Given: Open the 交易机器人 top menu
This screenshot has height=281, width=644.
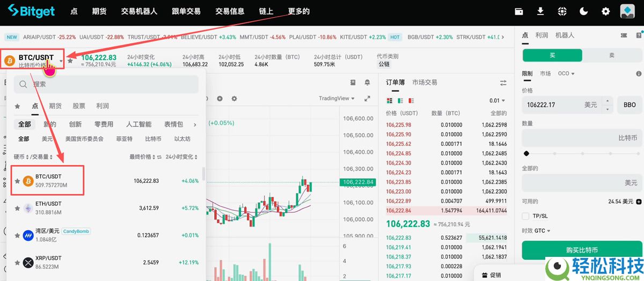Looking at the screenshot, I should 139,11.
